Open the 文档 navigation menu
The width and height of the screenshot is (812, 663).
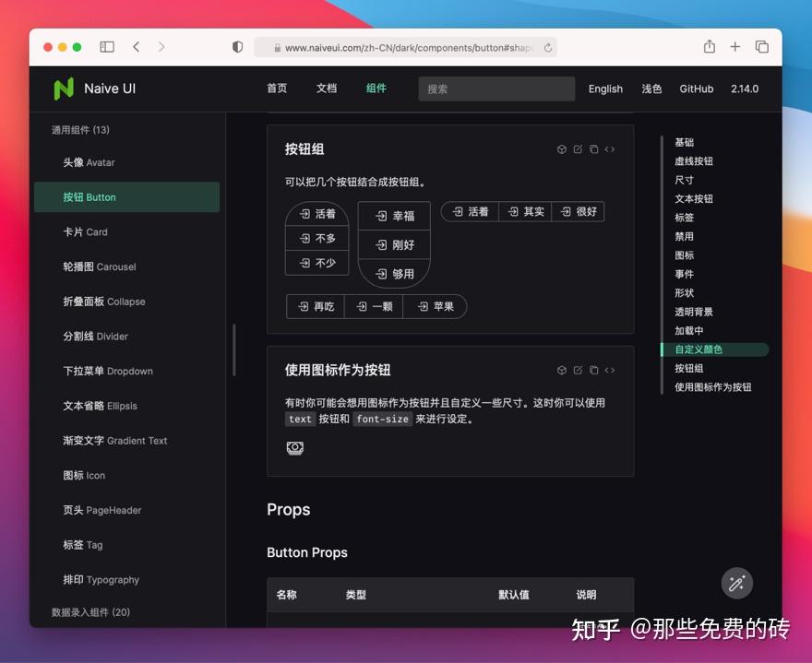(x=325, y=89)
